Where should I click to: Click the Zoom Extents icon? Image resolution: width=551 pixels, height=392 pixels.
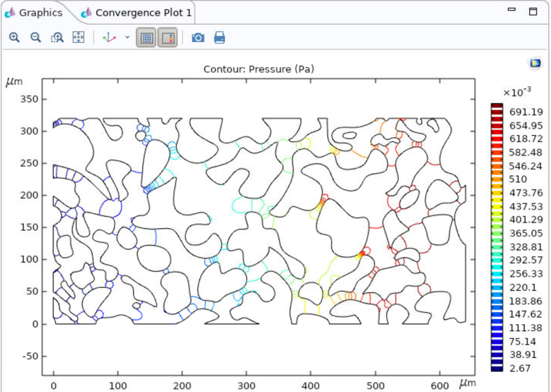(x=79, y=38)
